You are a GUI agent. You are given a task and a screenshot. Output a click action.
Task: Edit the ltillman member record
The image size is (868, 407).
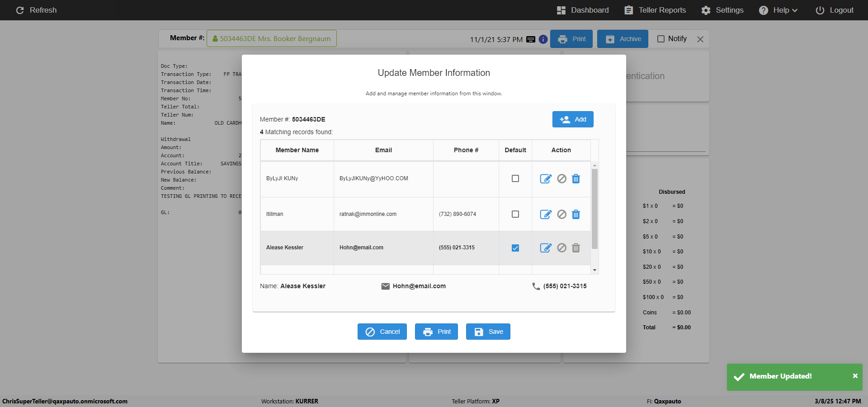(x=546, y=215)
